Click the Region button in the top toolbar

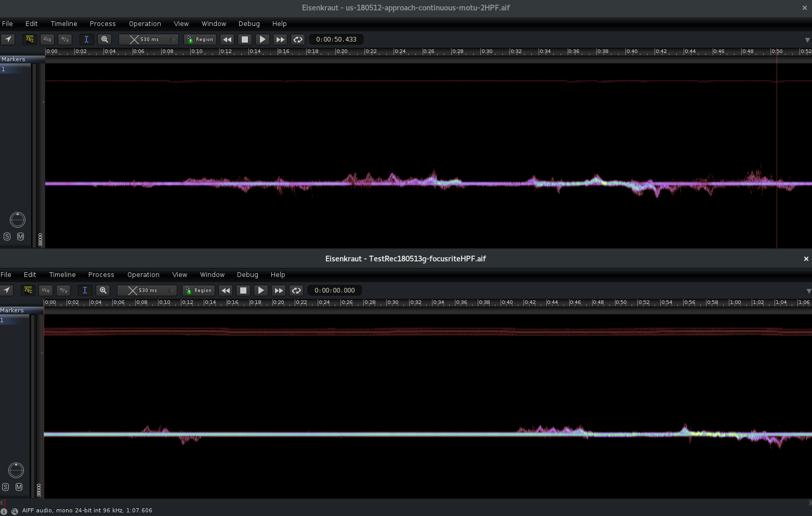click(x=200, y=39)
